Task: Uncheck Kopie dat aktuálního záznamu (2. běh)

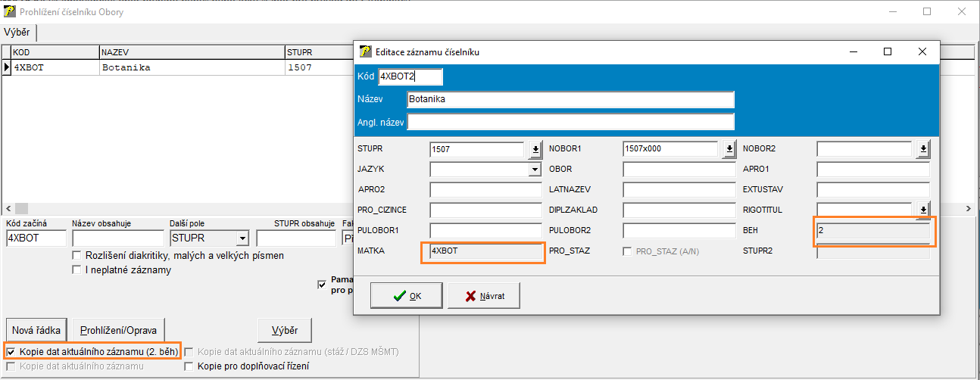Action: tap(11, 352)
